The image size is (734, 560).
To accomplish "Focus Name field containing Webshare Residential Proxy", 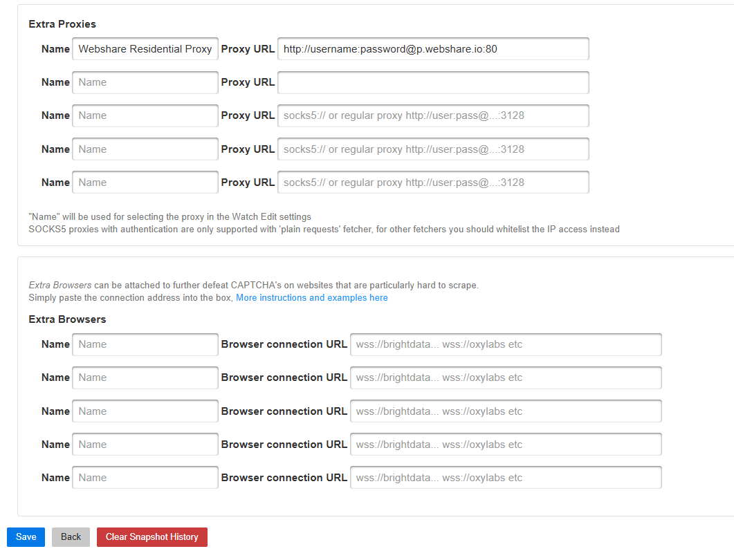I will (145, 48).
